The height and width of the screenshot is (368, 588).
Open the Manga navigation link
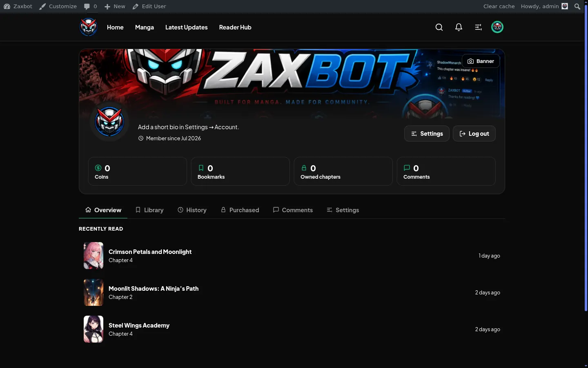click(x=145, y=27)
